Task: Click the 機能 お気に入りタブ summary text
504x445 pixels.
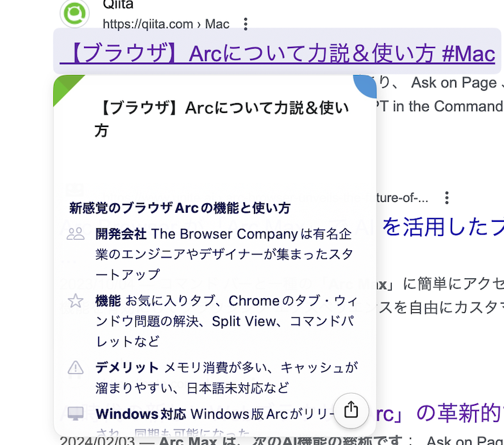Action: 226,321
